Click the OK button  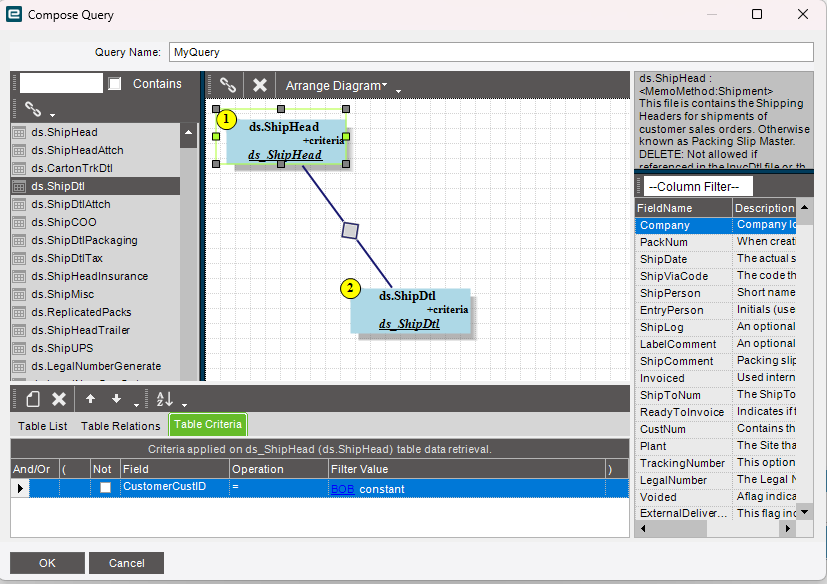tap(47, 563)
